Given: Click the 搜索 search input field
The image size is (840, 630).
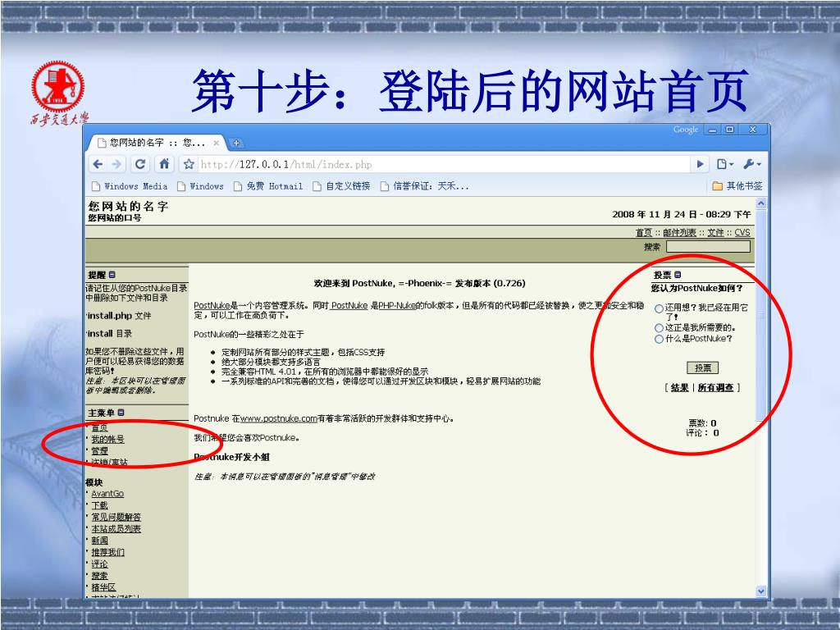Looking at the screenshot, I should coord(708,246).
